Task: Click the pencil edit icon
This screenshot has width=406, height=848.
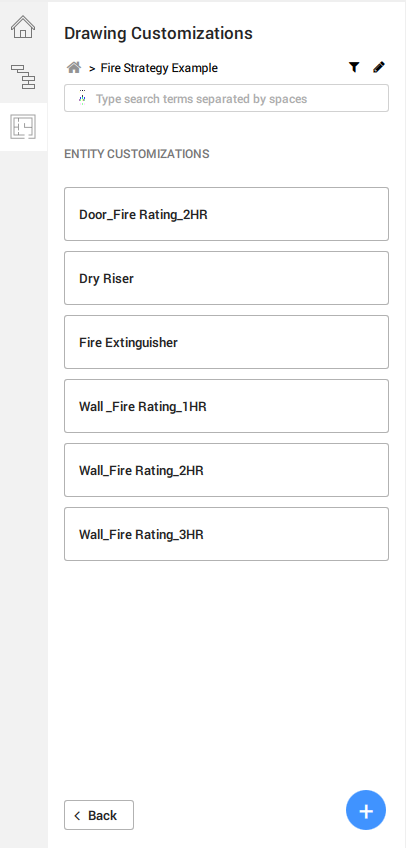Action: point(379,67)
